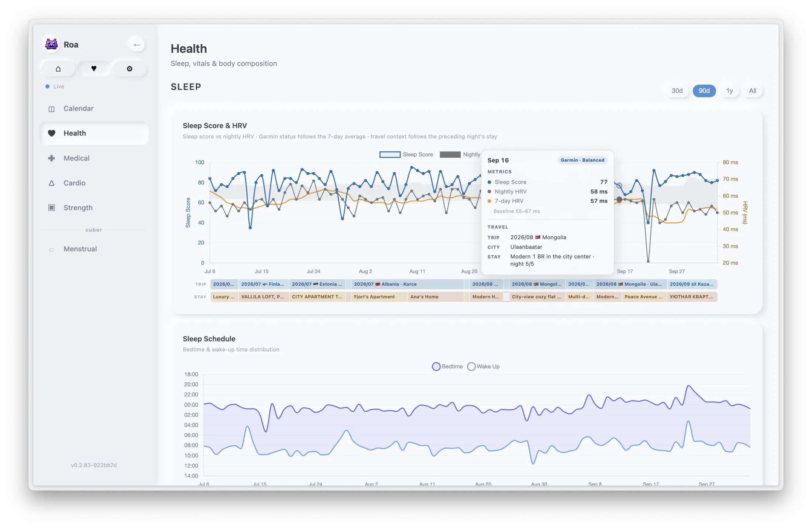Viewport: 812px width, 528px height.
Task: Toggle Wake Up series in schedule legend
Action: [483, 366]
